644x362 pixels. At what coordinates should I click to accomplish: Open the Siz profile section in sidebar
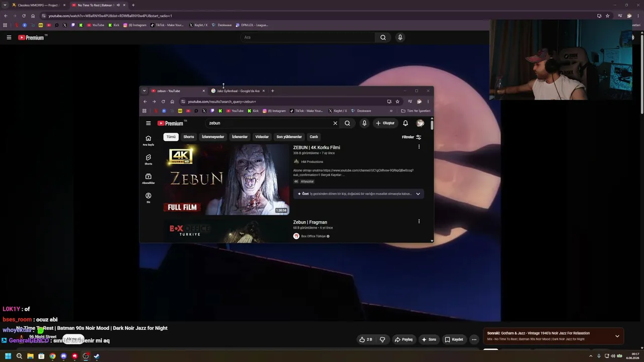pos(148,198)
